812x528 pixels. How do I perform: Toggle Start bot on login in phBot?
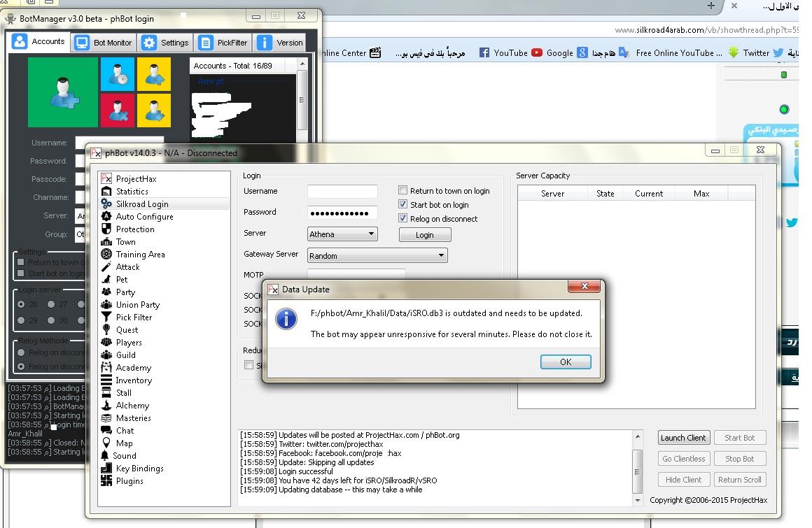click(x=403, y=204)
